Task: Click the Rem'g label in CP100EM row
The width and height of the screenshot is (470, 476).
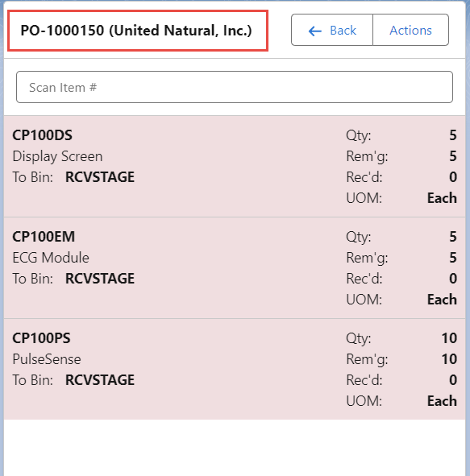Action: 367,258
